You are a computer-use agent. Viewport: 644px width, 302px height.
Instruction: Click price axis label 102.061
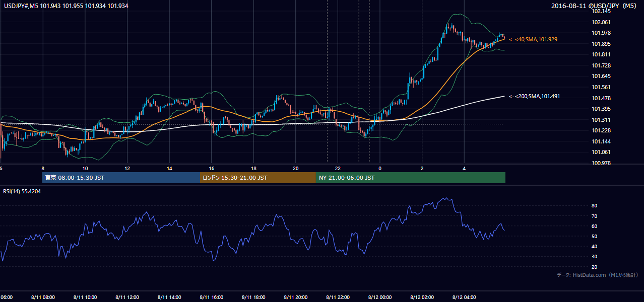[601, 22]
